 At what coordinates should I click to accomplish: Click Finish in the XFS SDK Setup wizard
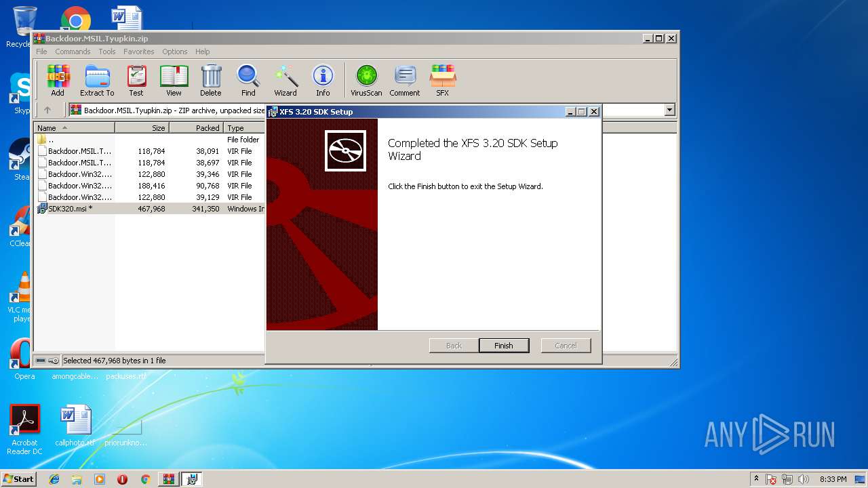tap(504, 346)
